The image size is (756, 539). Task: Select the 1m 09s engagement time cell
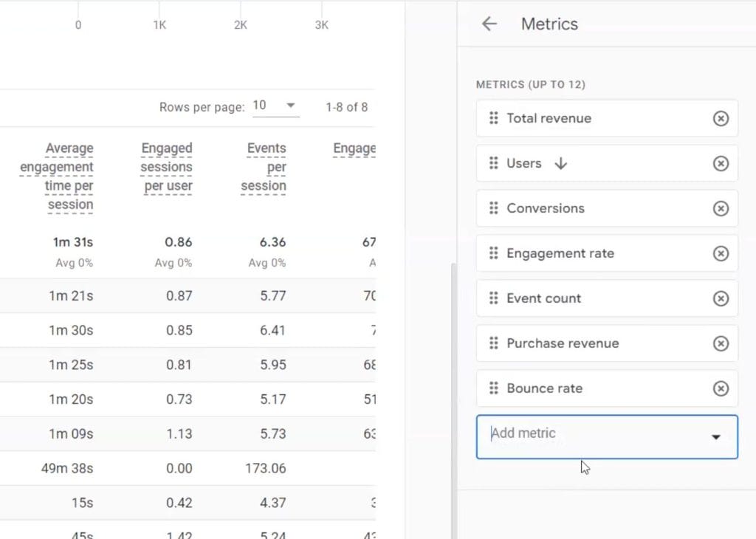pyautogui.click(x=71, y=434)
